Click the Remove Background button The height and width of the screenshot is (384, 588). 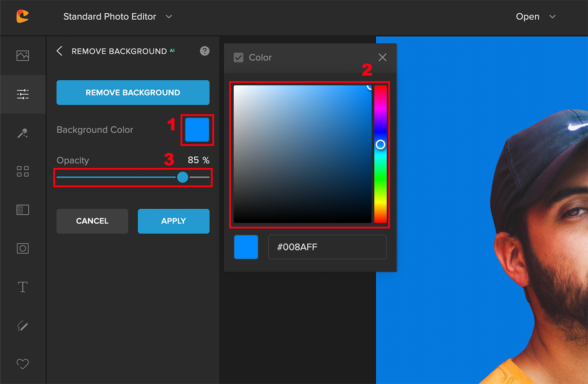(x=133, y=93)
